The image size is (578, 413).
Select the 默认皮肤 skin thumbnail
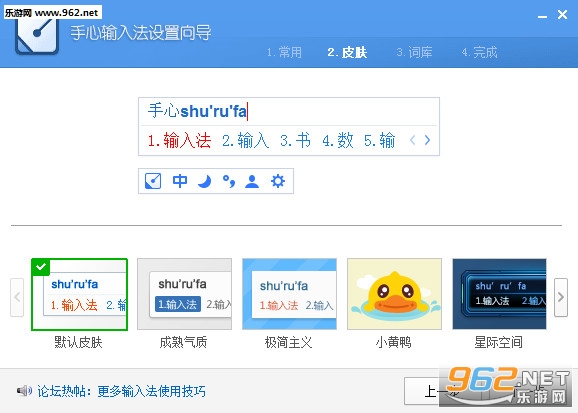[x=80, y=294]
